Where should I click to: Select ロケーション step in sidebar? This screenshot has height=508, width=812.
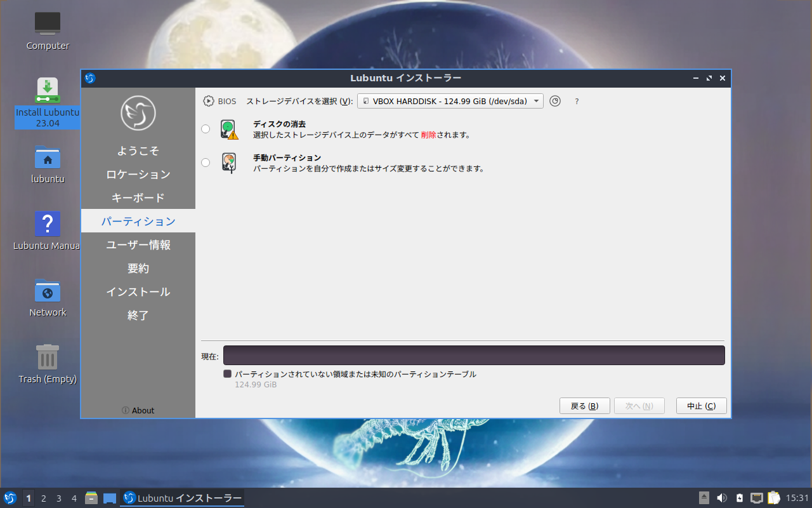[138, 174]
